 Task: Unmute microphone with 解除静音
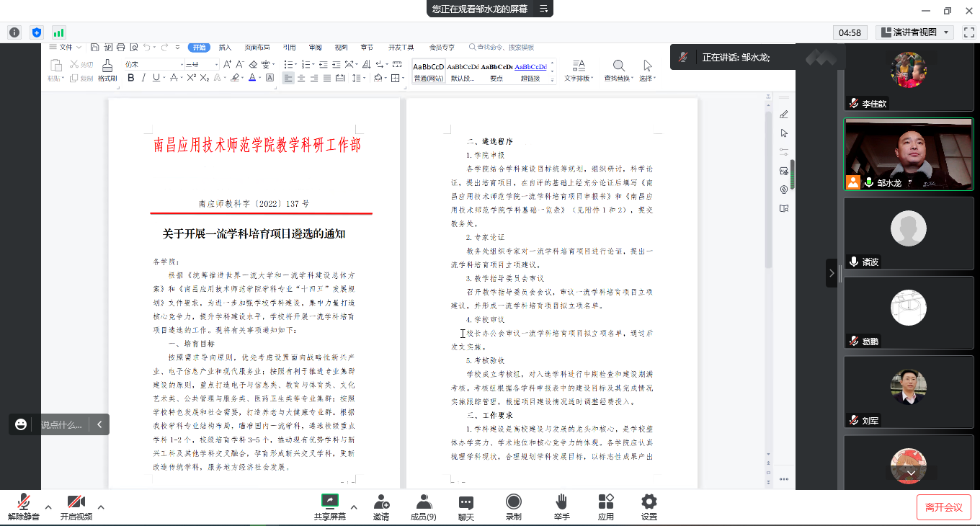pyautogui.click(x=24, y=507)
